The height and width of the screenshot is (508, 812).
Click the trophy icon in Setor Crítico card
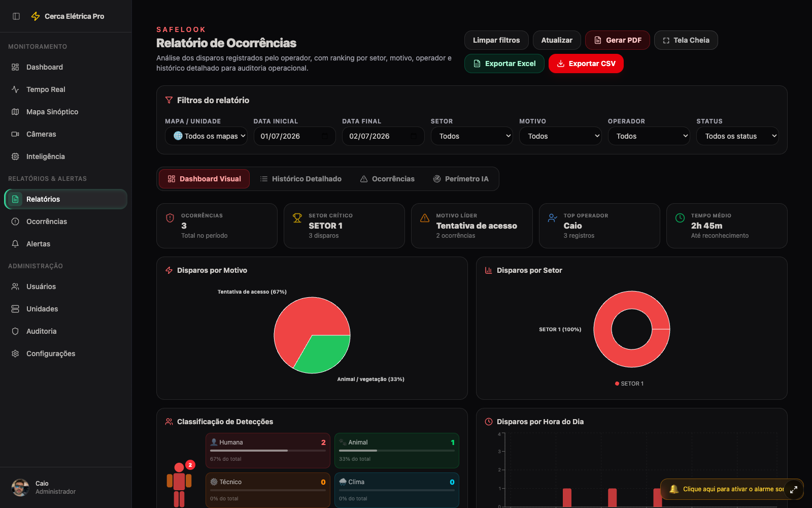(297, 218)
